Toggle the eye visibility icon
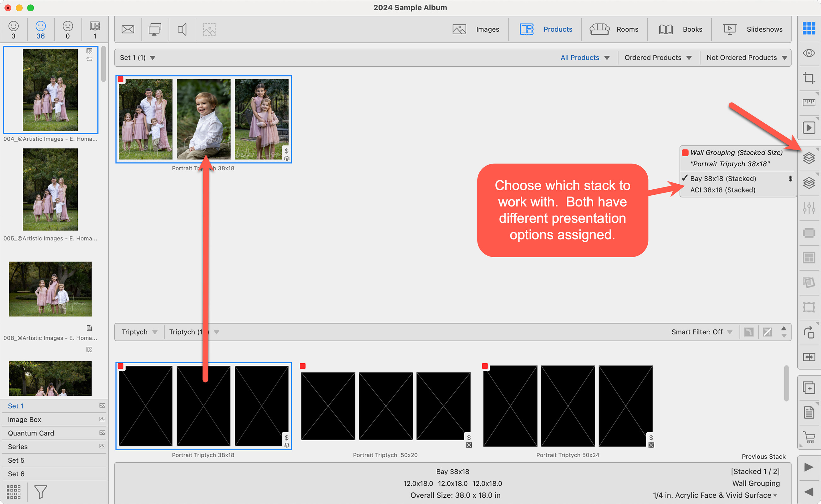The width and height of the screenshot is (821, 504). tap(809, 53)
